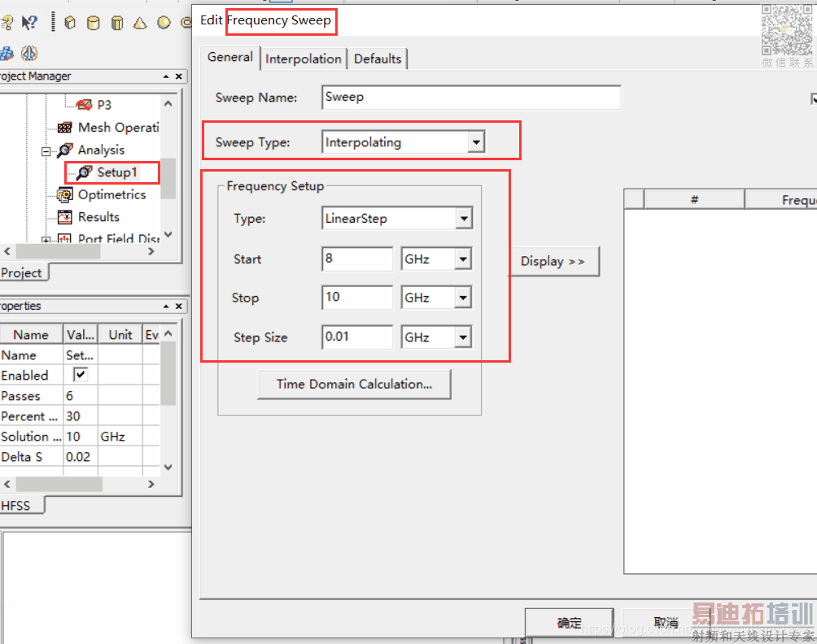Click the blue stacked blocks toolbar icon
Screen dimensions: 817x644
pos(7,53)
